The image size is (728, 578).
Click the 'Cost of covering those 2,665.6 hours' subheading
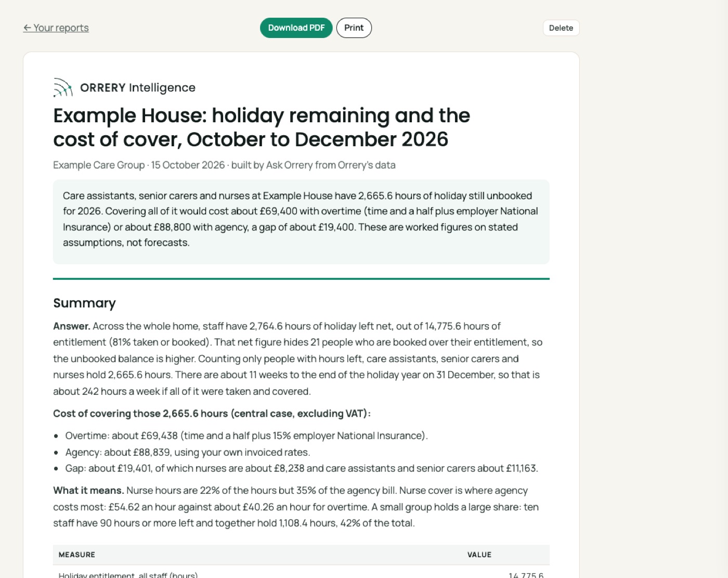(x=212, y=414)
